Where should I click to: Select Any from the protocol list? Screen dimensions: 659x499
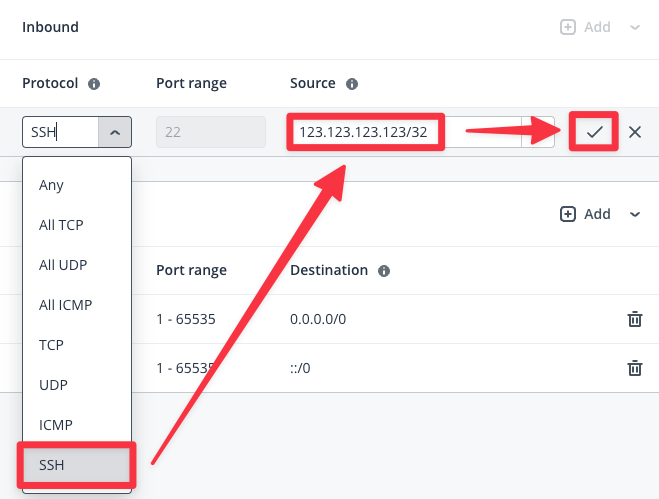click(51, 185)
